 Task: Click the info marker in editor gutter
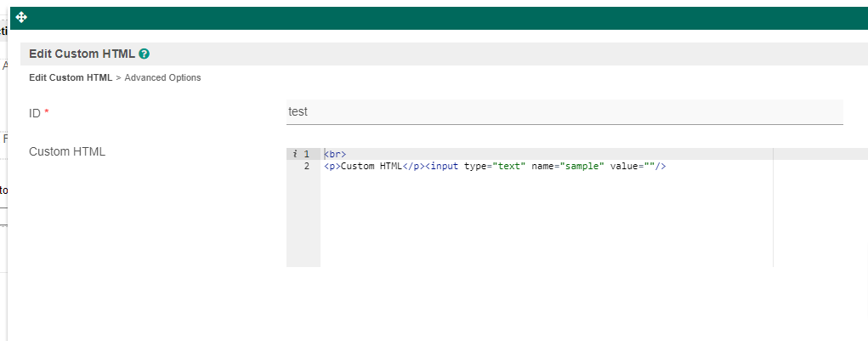[x=294, y=154]
